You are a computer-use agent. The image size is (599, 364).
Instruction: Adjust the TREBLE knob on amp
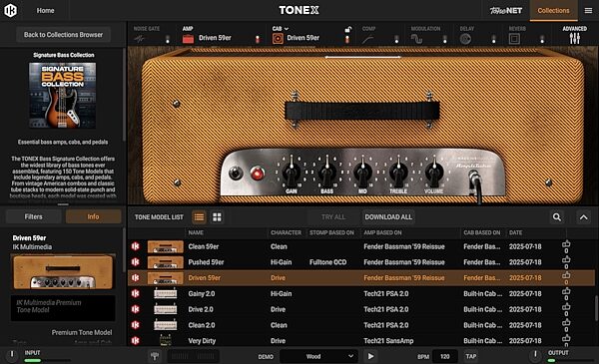tap(398, 172)
